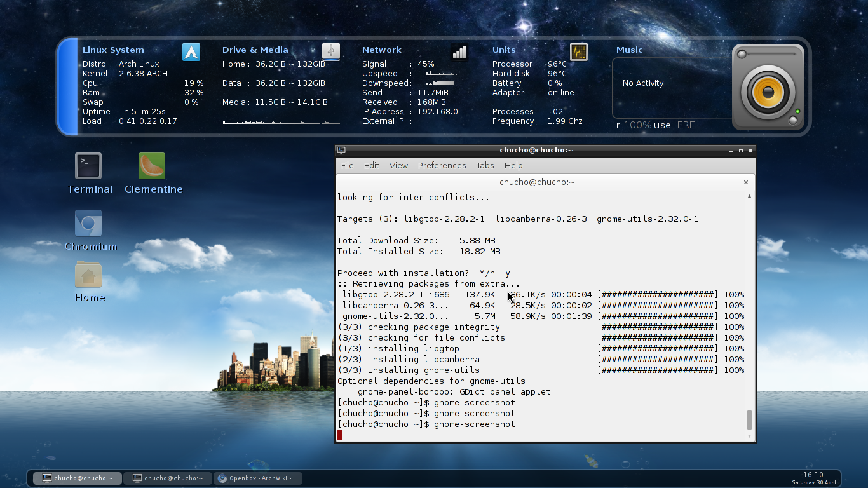Switch to the second chucho@chucho taskbar entry

[168, 478]
